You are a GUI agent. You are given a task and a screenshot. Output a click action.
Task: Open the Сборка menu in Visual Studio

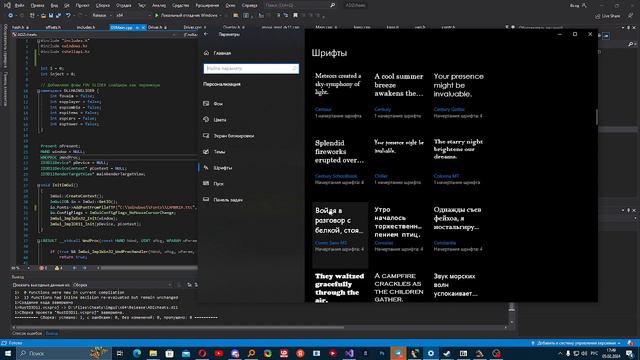103,5
